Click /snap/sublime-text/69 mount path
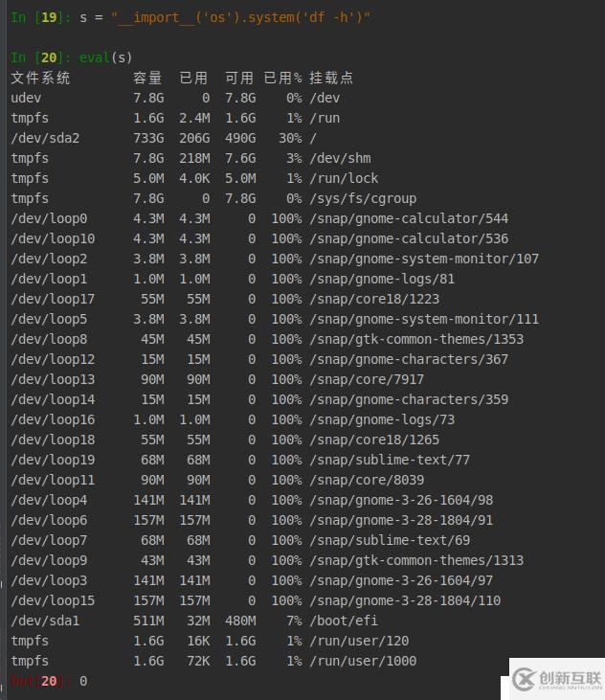Image resolution: width=605 pixels, height=700 pixels. click(x=390, y=540)
